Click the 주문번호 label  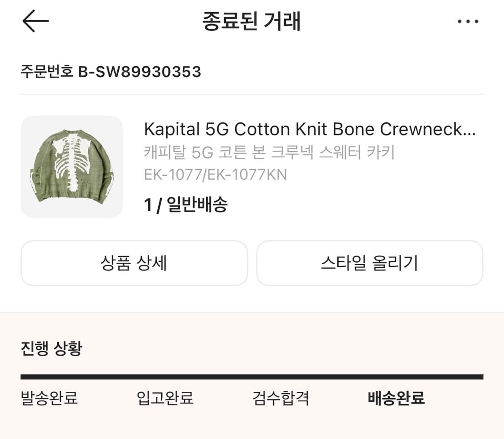[47, 71]
